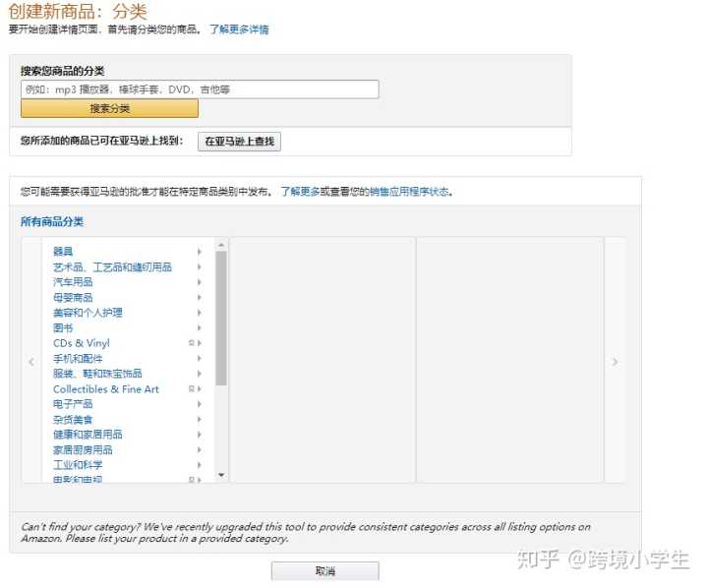The width and height of the screenshot is (708, 588).
Task: Expand the 艺术品、工艺品和缝纫用品 arrow
Action: coord(200,266)
